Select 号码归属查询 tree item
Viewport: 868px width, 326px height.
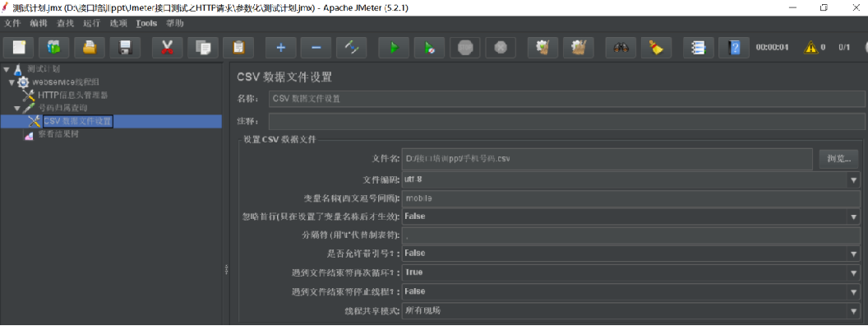62,108
